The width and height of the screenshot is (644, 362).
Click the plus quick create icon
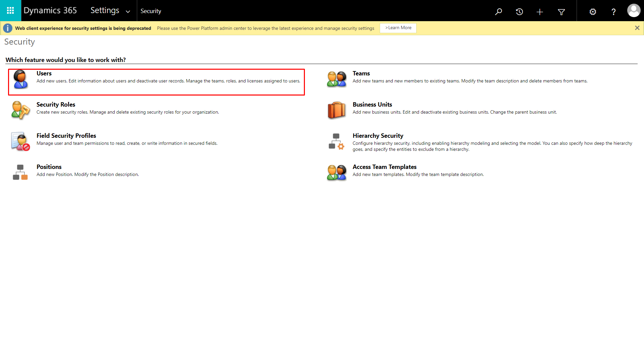tap(540, 12)
